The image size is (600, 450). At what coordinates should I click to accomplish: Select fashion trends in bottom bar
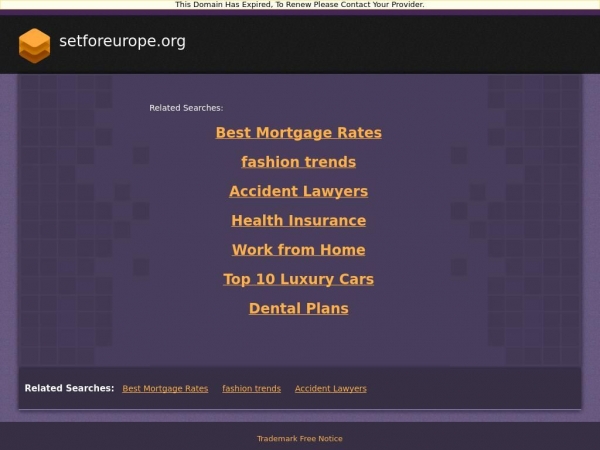click(251, 388)
